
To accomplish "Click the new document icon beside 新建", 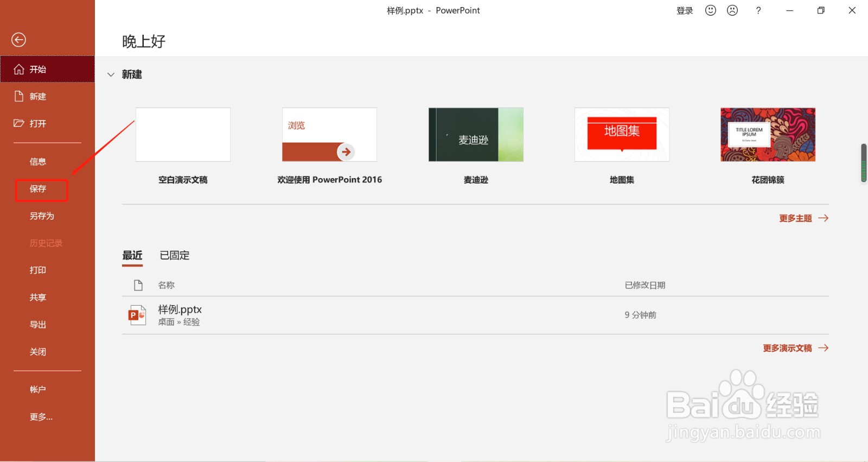I will click(x=19, y=96).
